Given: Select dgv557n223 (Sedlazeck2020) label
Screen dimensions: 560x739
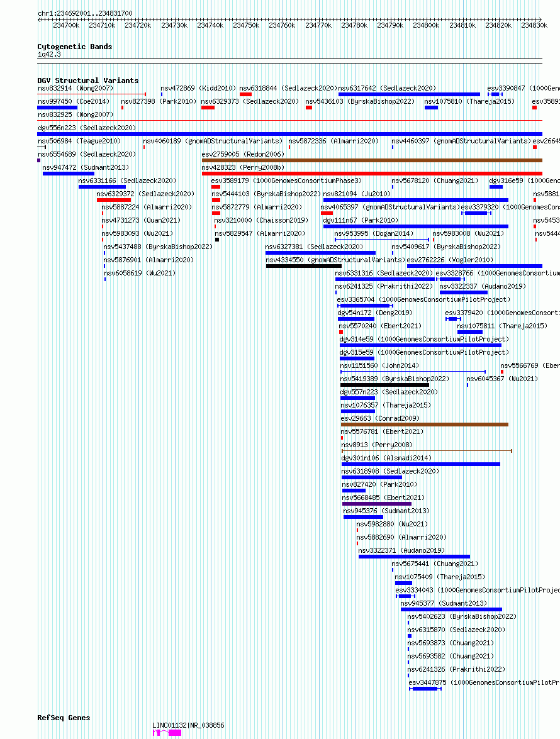Looking at the screenshot, I should click(x=389, y=392).
